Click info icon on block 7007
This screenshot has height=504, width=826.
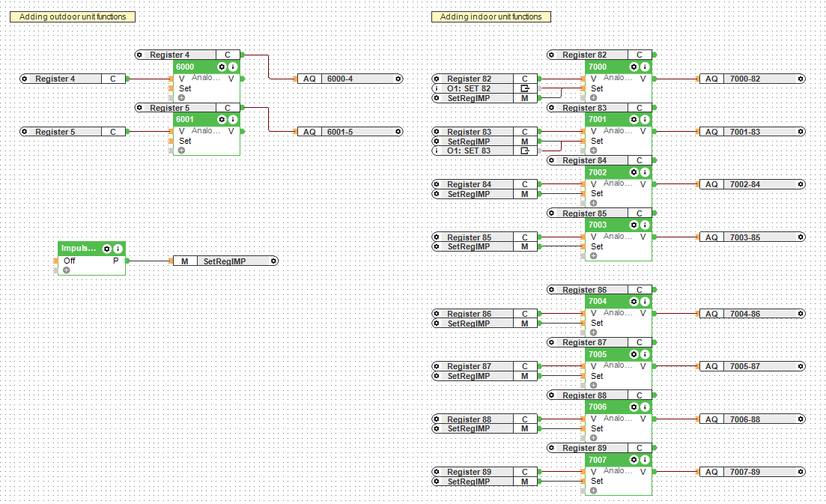pos(645,460)
